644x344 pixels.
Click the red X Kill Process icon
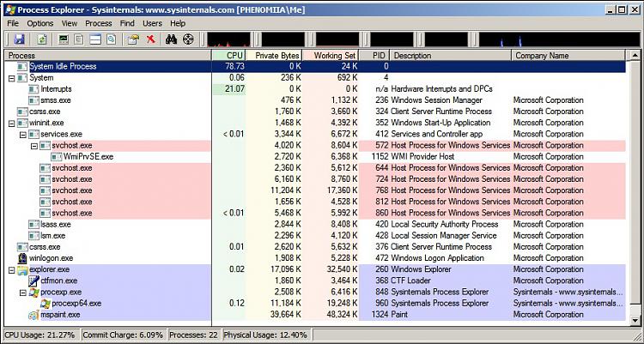tap(151, 39)
